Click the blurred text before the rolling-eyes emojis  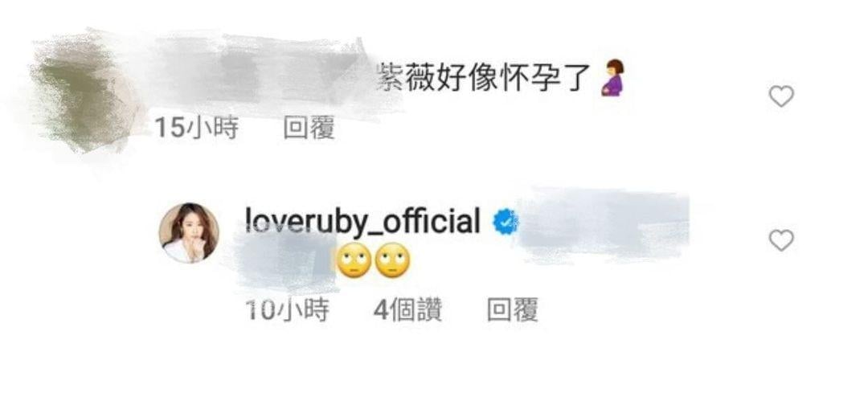click(x=285, y=261)
